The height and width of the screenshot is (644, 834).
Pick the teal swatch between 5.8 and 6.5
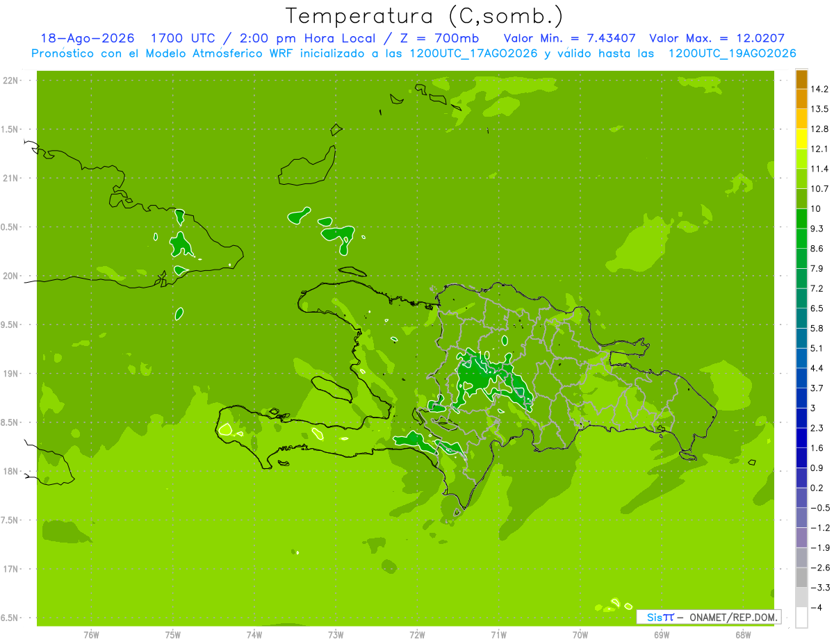(801, 319)
